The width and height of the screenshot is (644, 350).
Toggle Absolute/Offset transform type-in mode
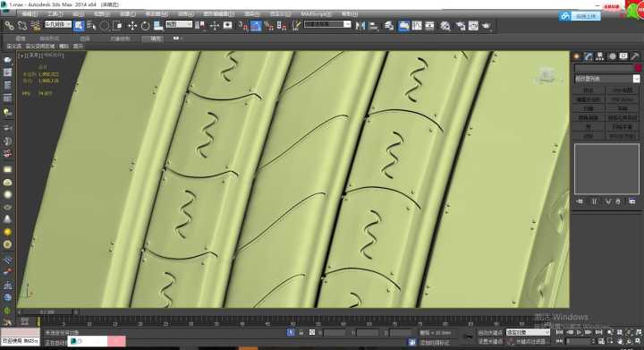click(312, 332)
